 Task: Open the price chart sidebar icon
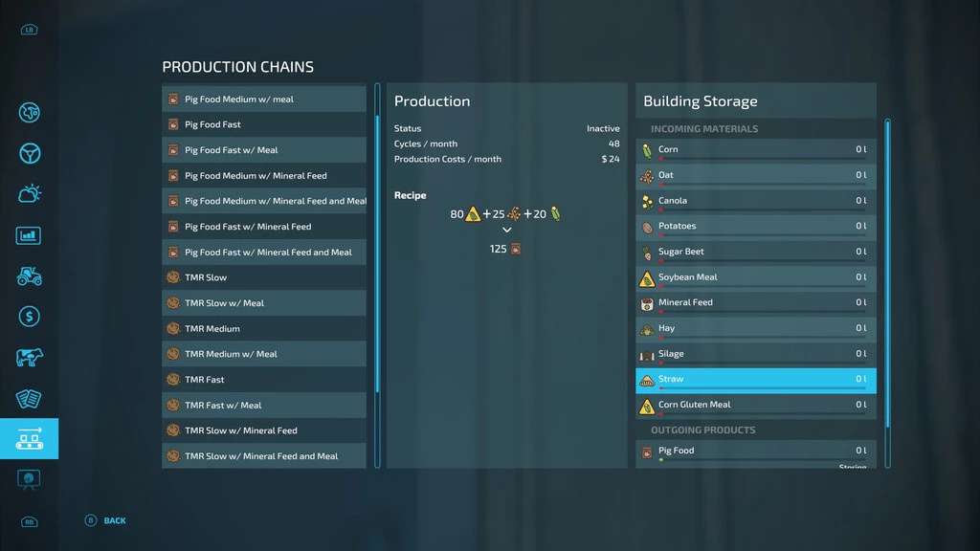[29, 235]
